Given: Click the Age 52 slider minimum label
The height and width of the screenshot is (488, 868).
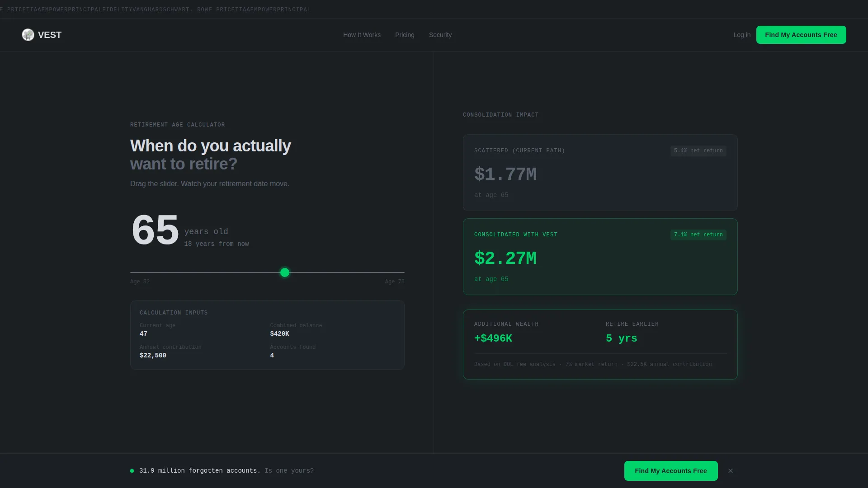Looking at the screenshot, I should pyautogui.click(x=140, y=282).
